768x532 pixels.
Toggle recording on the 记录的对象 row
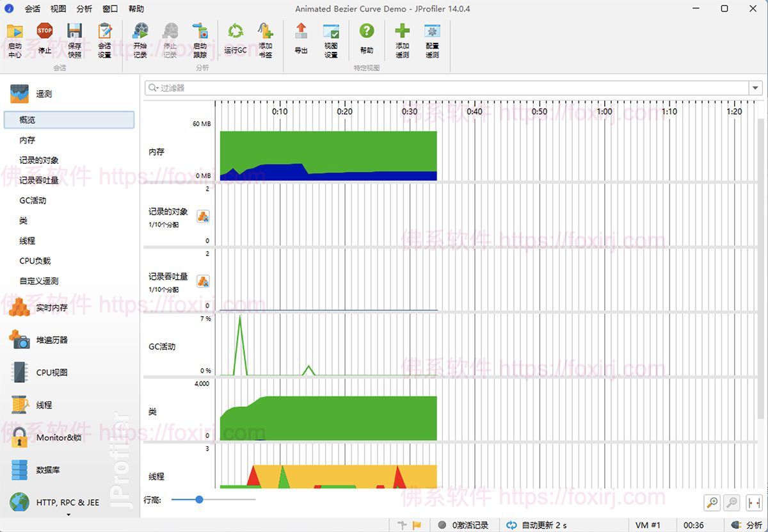203,216
